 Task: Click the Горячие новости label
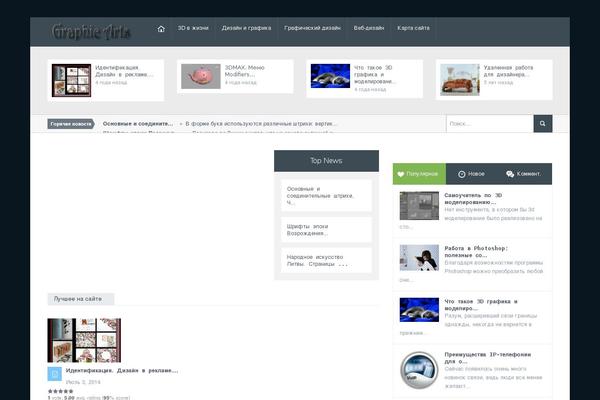click(71, 124)
